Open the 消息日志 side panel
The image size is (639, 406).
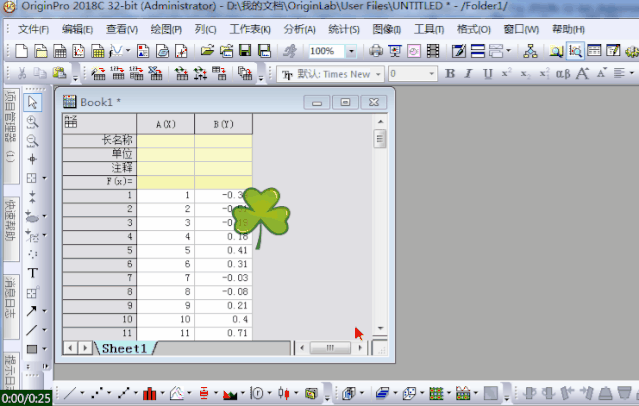tap(11, 307)
